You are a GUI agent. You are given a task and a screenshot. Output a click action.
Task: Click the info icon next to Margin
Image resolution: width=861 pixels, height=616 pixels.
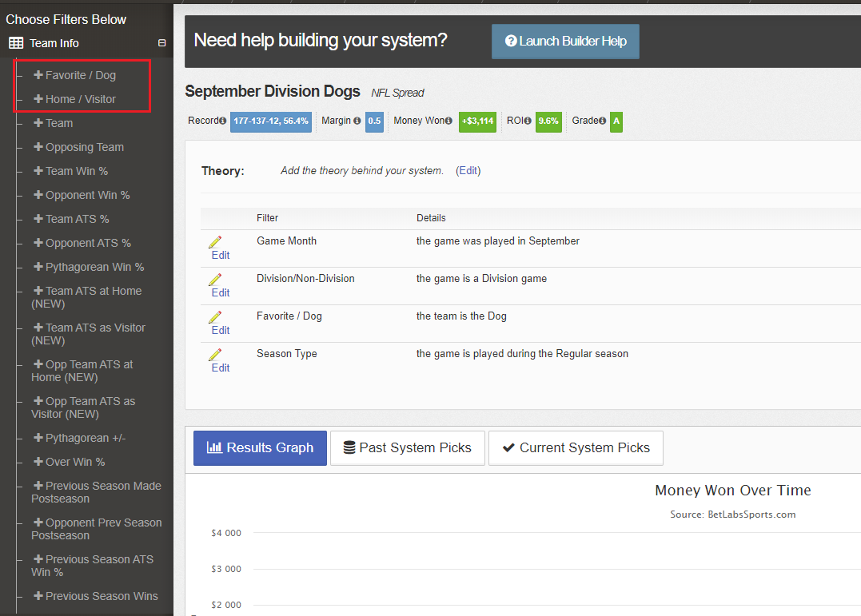357,121
